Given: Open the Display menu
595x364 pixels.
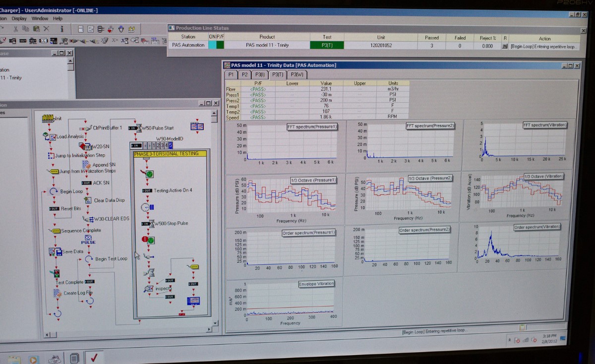Looking at the screenshot, I should click(x=19, y=18).
